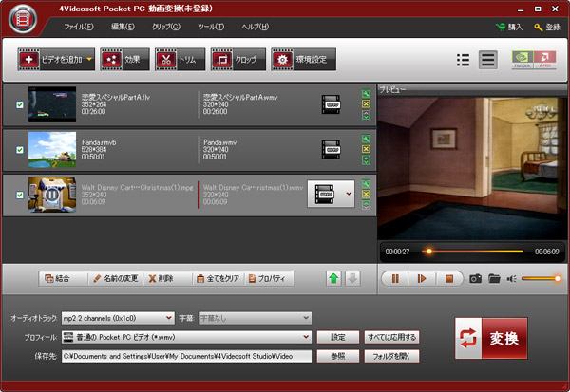570x392 pixels.
Task: Click yellow remove icon in Panda row
Action: [x=366, y=149]
